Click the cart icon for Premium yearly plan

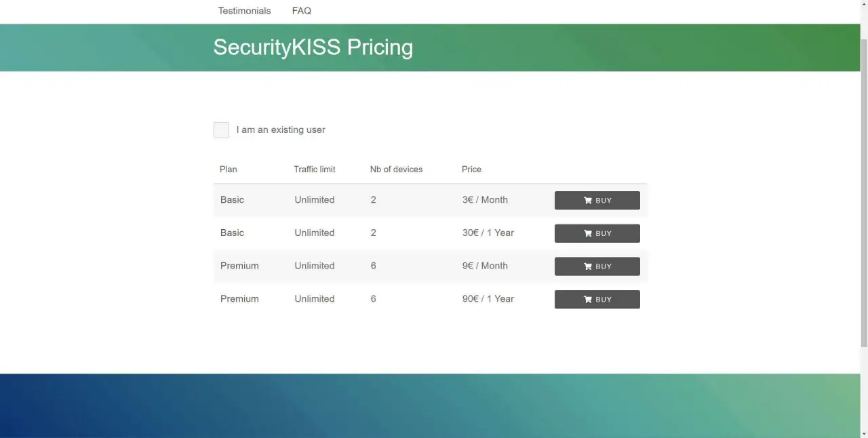pos(588,300)
